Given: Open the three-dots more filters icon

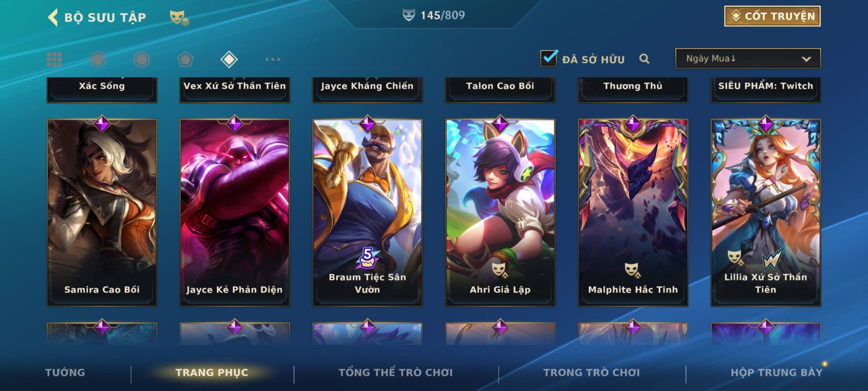Looking at the screenshot, I should [273, 59].
